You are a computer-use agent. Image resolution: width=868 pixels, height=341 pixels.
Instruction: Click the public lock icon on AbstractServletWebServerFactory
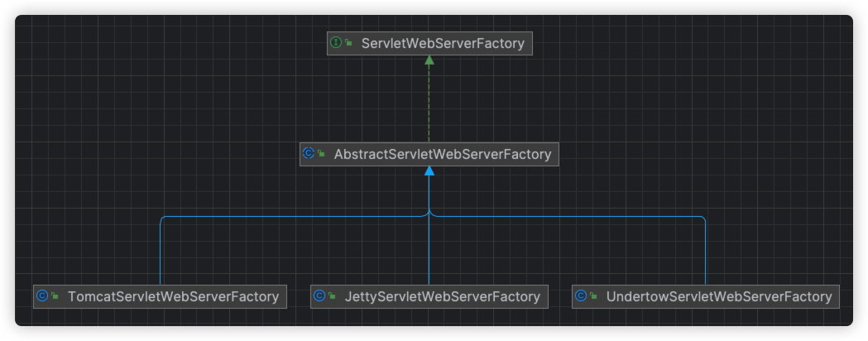click(322, 153)
